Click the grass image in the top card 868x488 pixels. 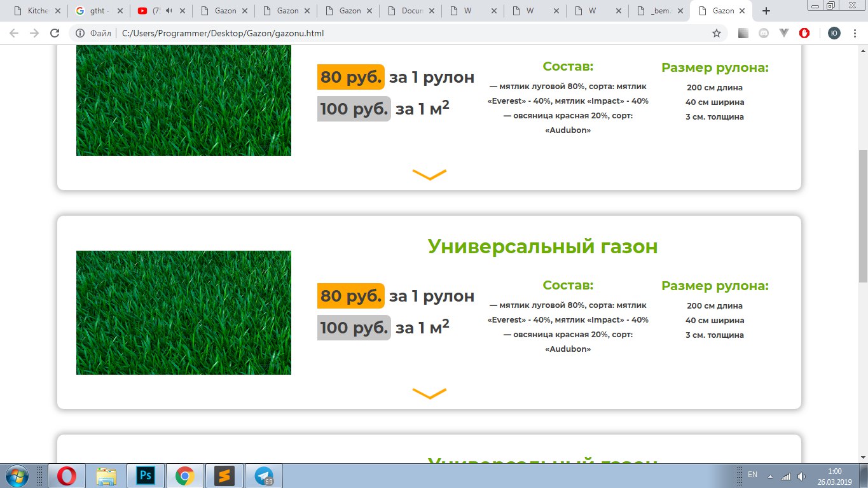tap(184, 101)
